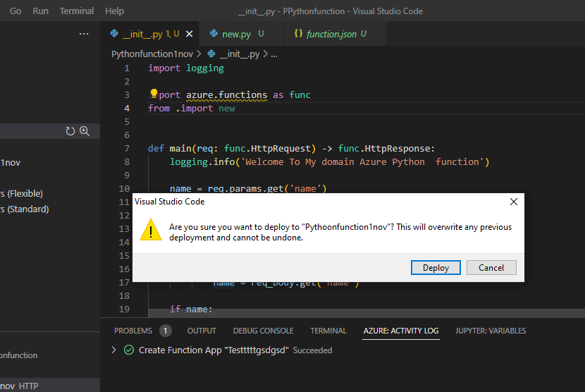Click Cancel in the deploy dialog
This screenshot has width=585, height=392.
pos(491,268)
